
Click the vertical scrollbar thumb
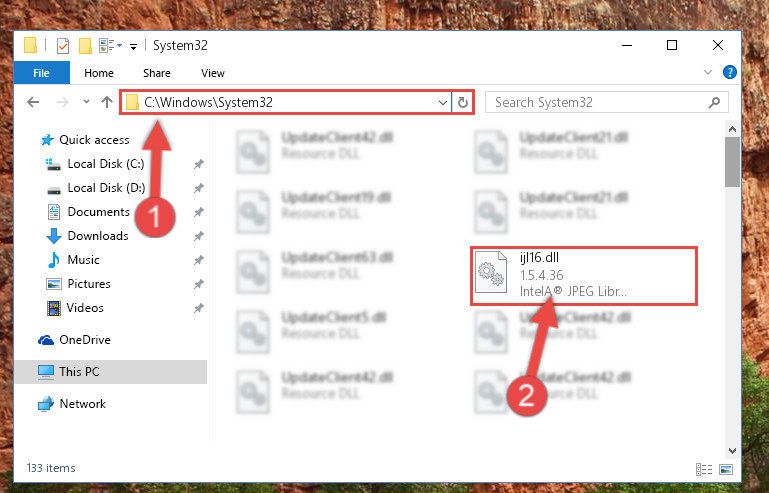(x=732, y=162)
